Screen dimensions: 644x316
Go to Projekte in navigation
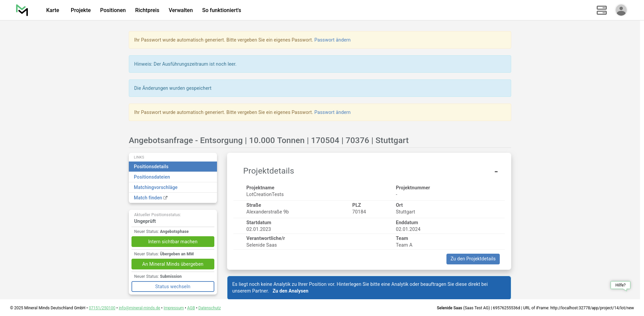pyautogui.click(x=80, y=10)
